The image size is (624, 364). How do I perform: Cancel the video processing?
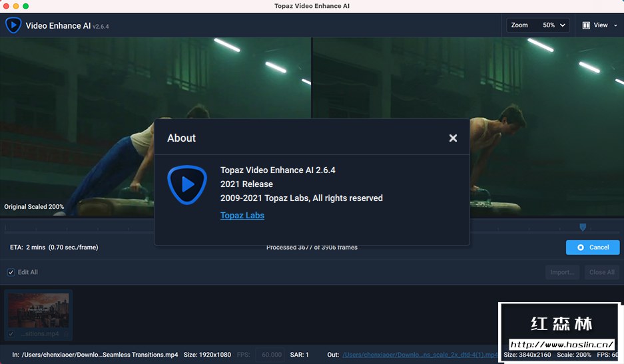coord(593,248)
